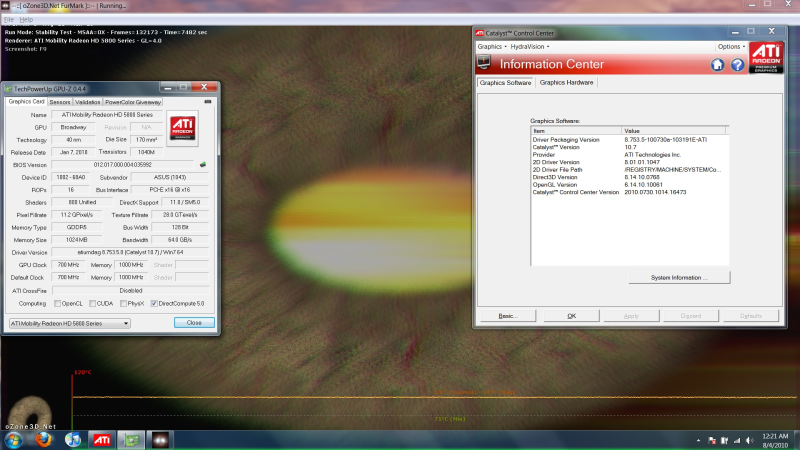Screen dimensions: 800x450
Task: Launch Firefox from the taskbar
Action: tap(43, 440)
